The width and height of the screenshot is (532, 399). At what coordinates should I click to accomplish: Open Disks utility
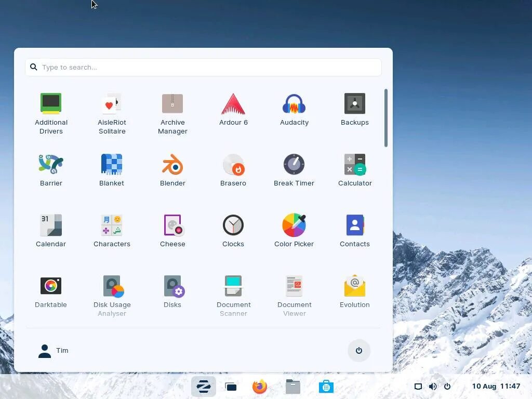pyautogui.click(x=172, y=291)
